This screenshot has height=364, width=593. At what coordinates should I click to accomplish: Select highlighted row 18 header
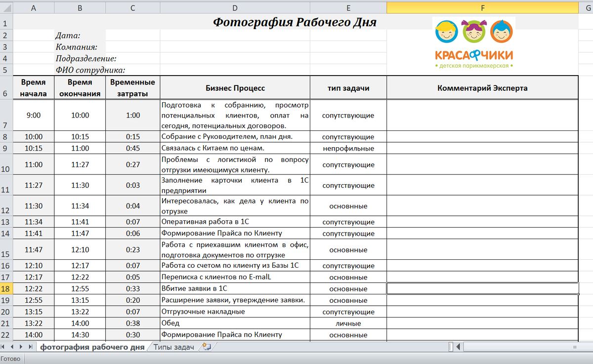6,288
